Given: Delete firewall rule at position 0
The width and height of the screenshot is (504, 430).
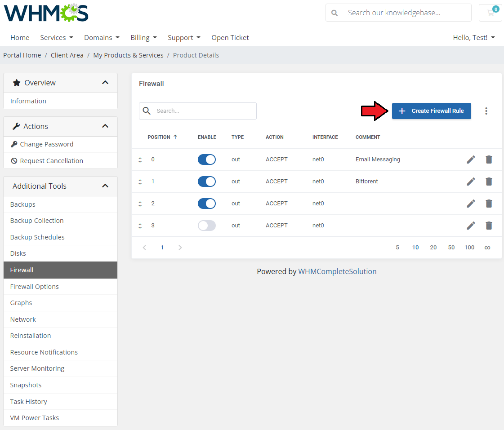Looking at the screenshot, I should pyautogui.click(x=489, y=160).
